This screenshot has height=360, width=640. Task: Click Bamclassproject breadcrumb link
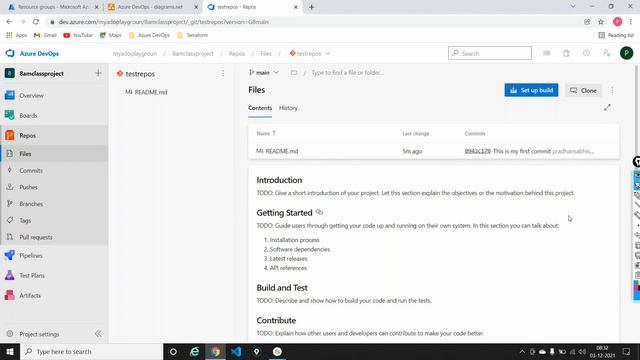[193, 53]
